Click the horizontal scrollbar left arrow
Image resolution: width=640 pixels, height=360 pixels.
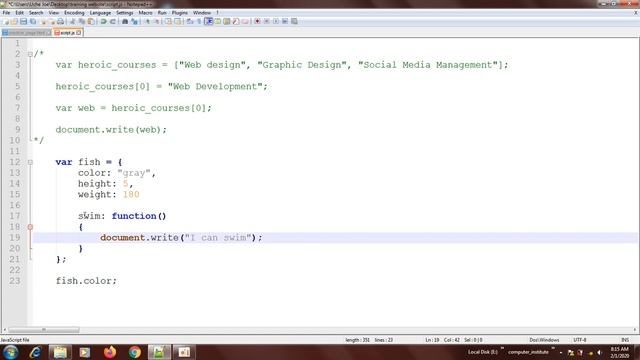[x=4, y=330]
